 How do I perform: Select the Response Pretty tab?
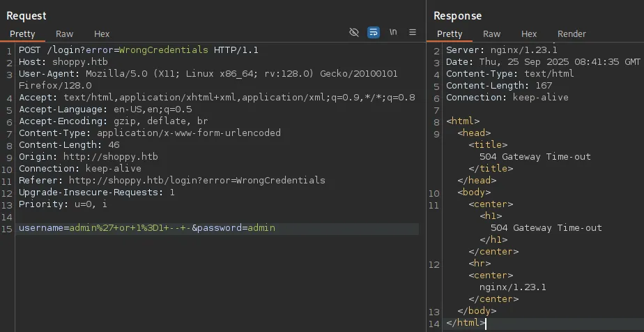pyautogui.click(x=450, y=33)
